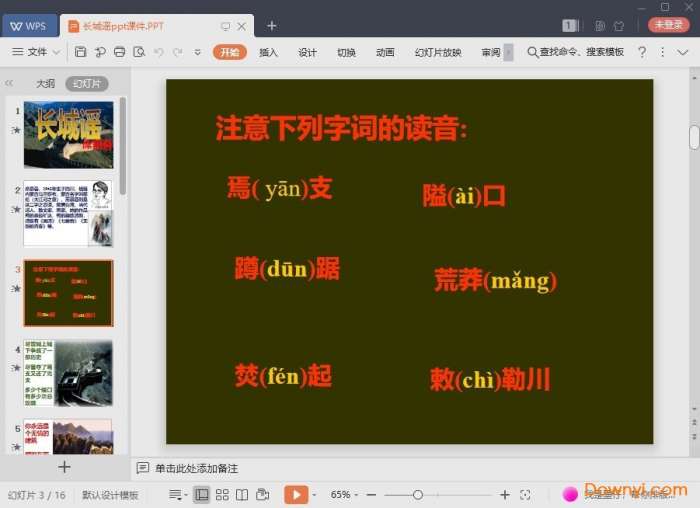Viewport: 700px width, 508px height.
Task: Open slideshow play options dropdown arrow
Action: [314, 495]
